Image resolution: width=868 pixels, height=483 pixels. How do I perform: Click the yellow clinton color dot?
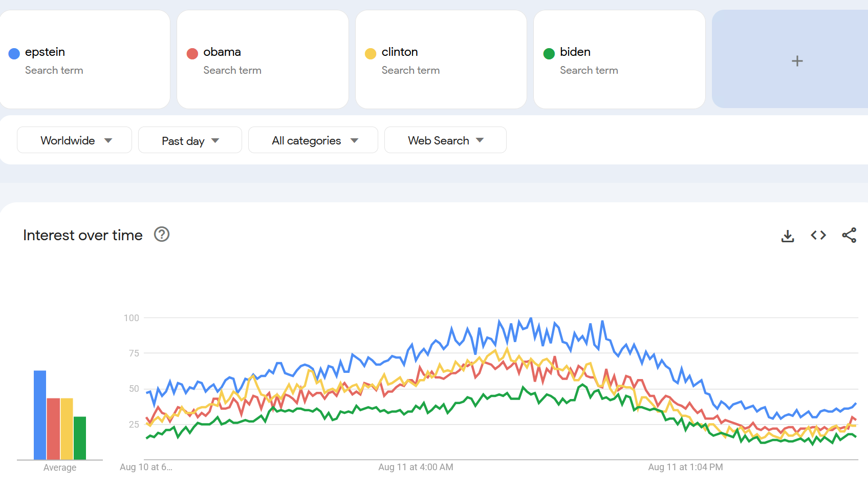click(x=371, y=53)
